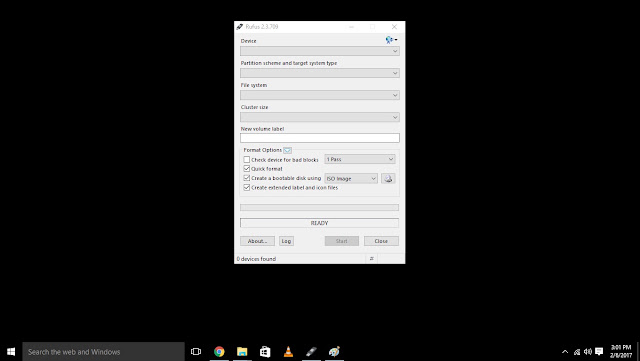Click the network icon in system tray
640x361 pixels.
(x=577, y=352)
